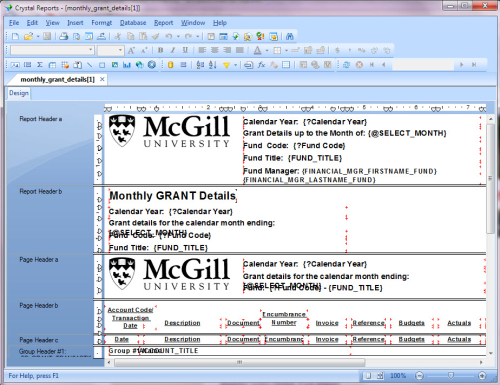The height and width of the screenshot is (385, 500).
Task: Switch to the Design tab
Action: point(19,93)
